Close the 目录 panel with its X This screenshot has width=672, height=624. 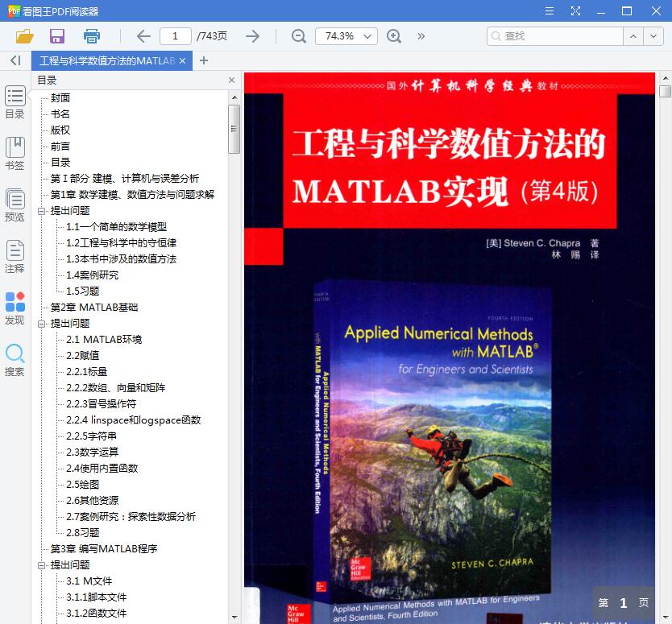[231, 80]
